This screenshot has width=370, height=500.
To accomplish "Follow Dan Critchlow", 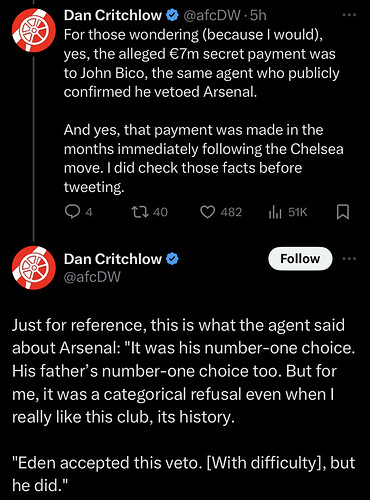I will [x=300, y=259].
